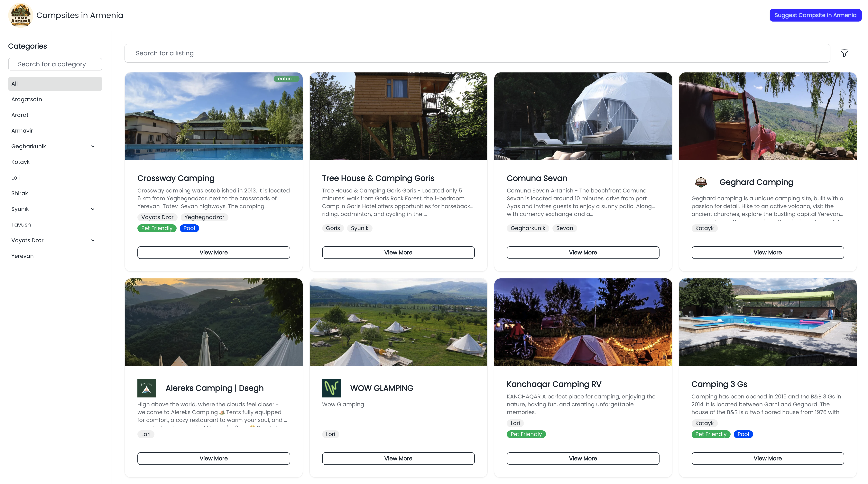Click Pet Friendly tag on Kanchaqar Camping

point(526,434)
